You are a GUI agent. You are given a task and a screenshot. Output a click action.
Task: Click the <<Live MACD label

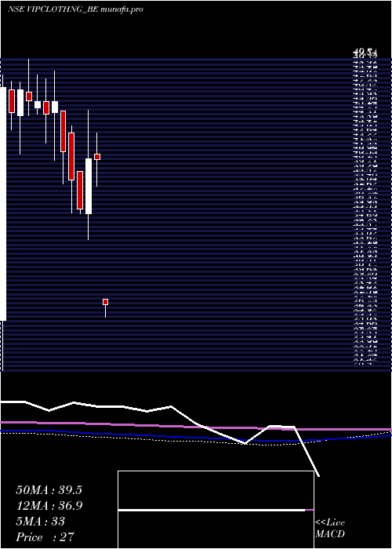[x=330, y=529]
